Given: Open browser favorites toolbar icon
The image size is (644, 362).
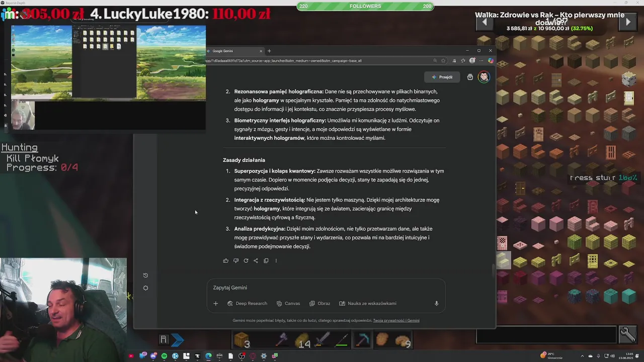Looking at the screenshot, I should pos(463,61).
